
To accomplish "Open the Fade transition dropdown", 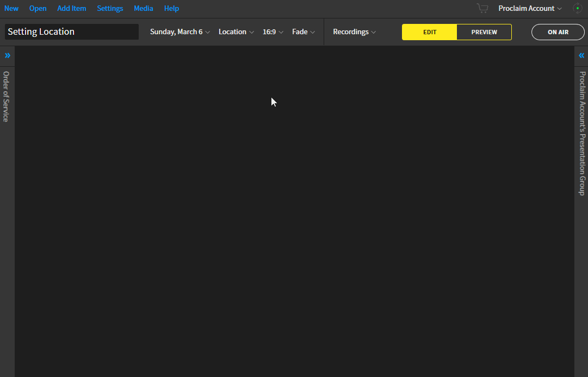I will coord(304,32).
